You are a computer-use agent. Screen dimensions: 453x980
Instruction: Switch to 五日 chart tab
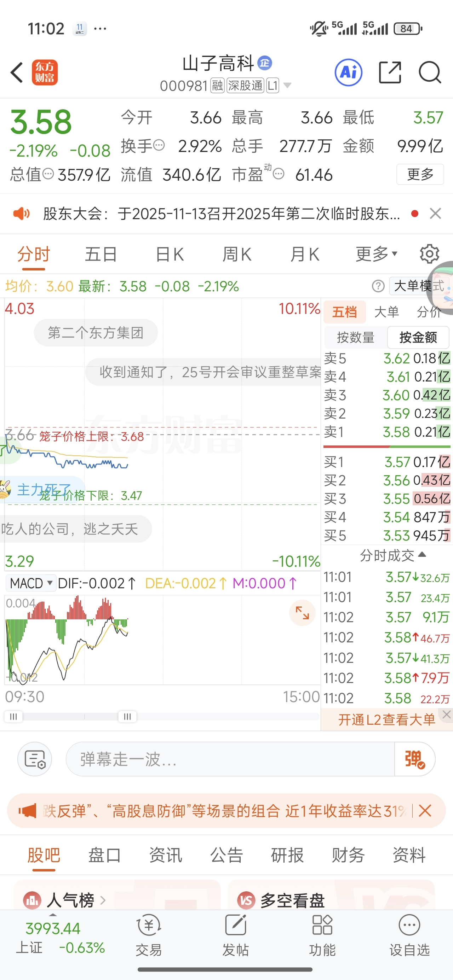click(x=101, y=254)
